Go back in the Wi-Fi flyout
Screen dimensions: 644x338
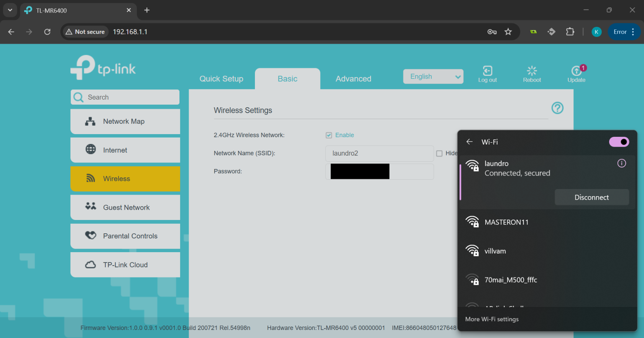pos(470,142)
